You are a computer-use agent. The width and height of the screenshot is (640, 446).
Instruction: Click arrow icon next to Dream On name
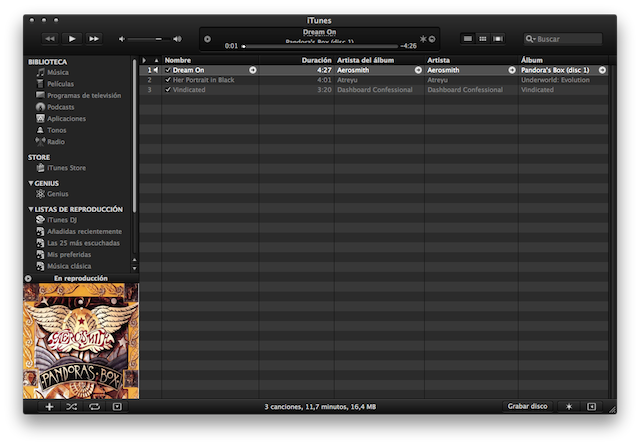pyautogui.click(x=253, y=70)
